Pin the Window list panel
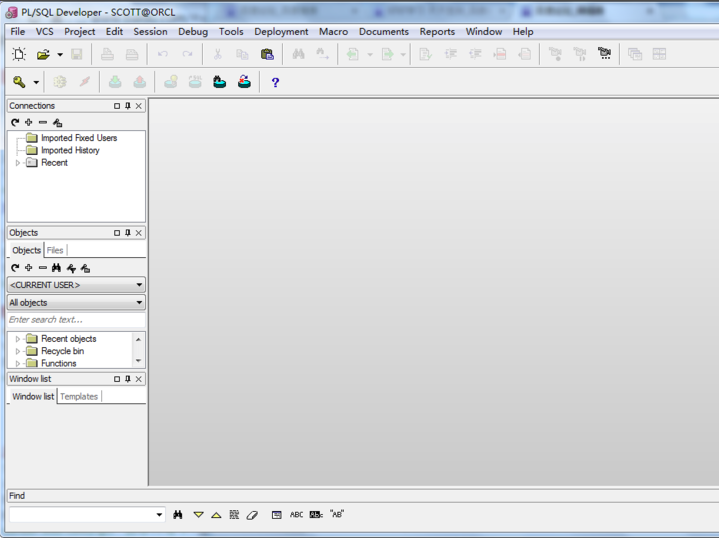The height and width of the screenshot is (538, 719). tap(128, 379)
